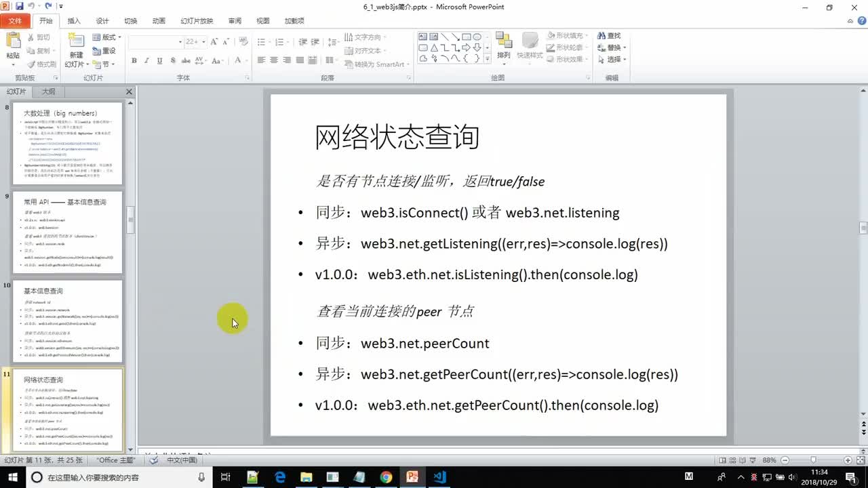Expand the shapes gallery More button
The image size is (868, 488).
(x=488, y=59)
